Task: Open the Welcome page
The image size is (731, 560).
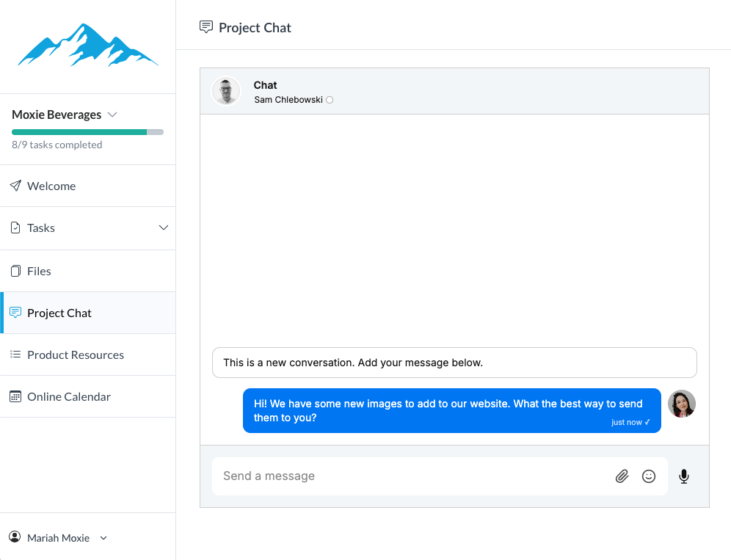Action: 87,186
